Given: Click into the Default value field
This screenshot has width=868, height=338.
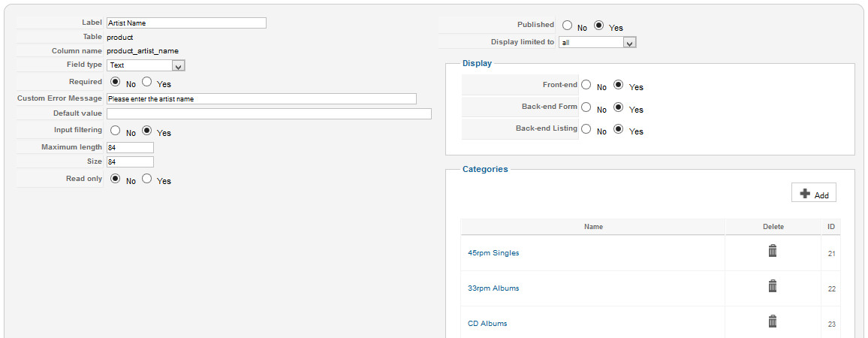Looking at the screenshot, I should 269,114.
